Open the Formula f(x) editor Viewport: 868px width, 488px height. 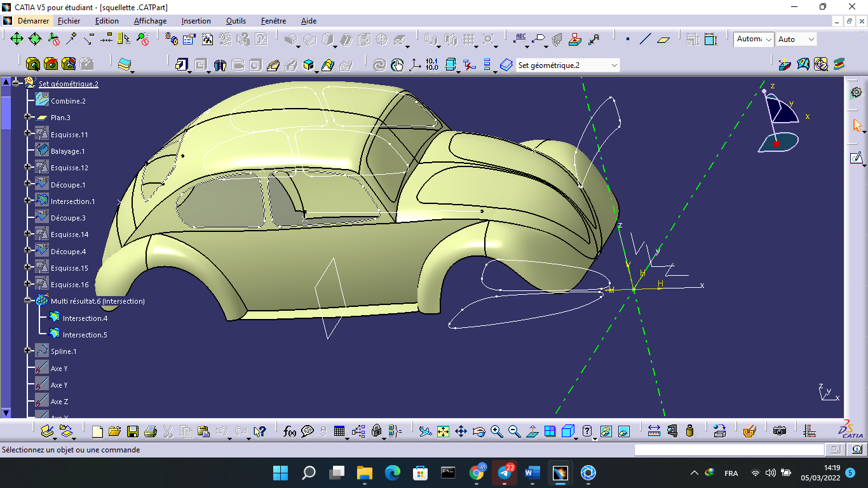click(289, 431)
